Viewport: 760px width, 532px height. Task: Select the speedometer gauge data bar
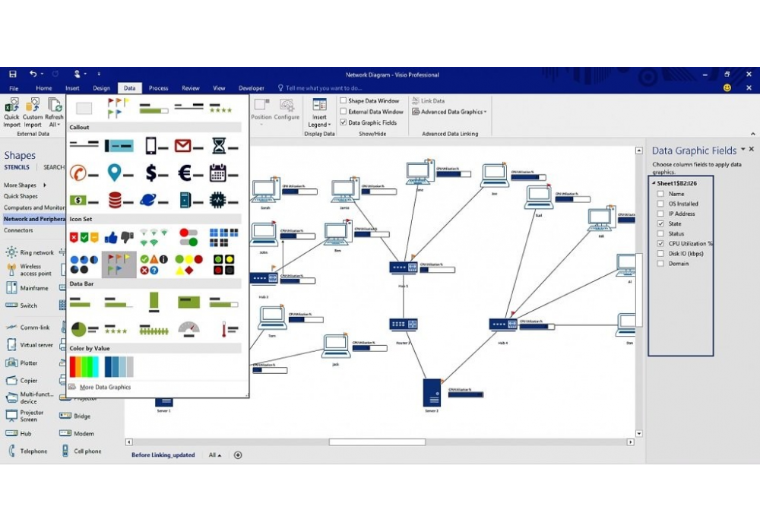pos(188,330)
